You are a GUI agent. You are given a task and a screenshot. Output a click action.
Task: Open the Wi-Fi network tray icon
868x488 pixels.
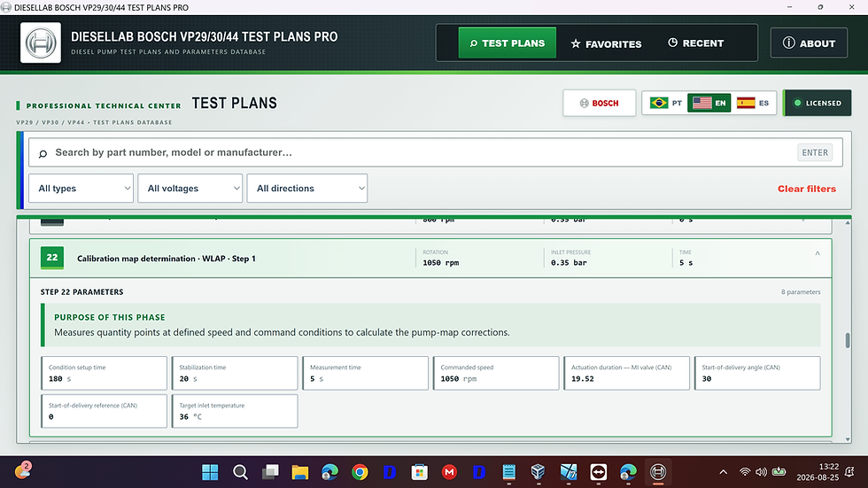click(x=745, y=472)
